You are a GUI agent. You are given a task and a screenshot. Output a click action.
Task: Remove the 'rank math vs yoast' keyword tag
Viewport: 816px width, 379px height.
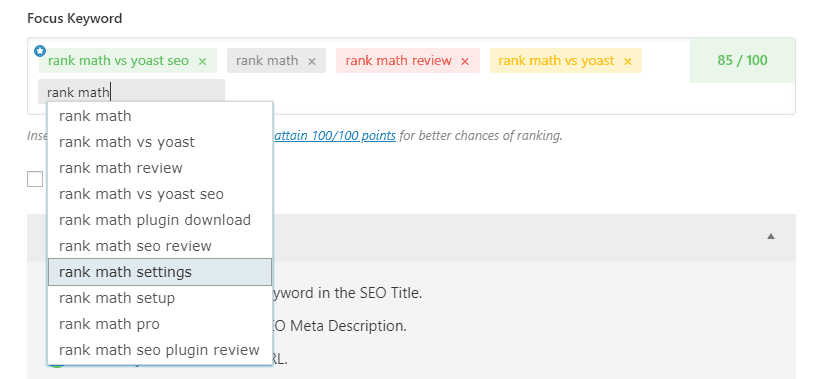[628, 61]
